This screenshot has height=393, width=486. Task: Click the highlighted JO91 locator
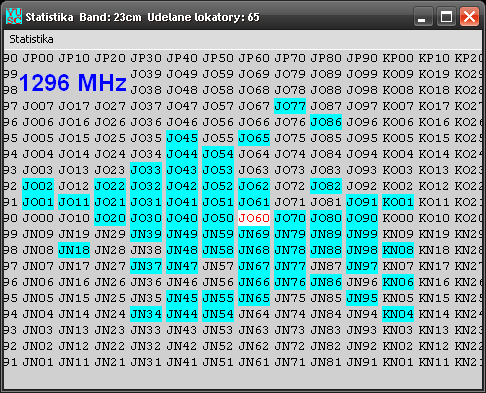coord(362,202)
